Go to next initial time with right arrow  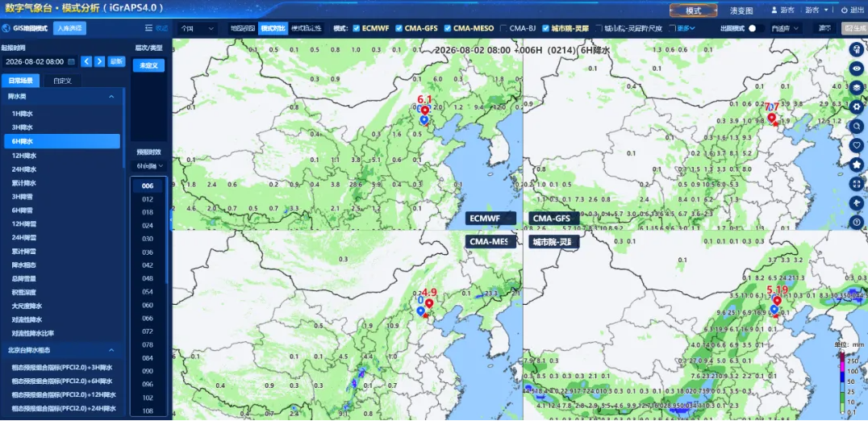point(99,61)
